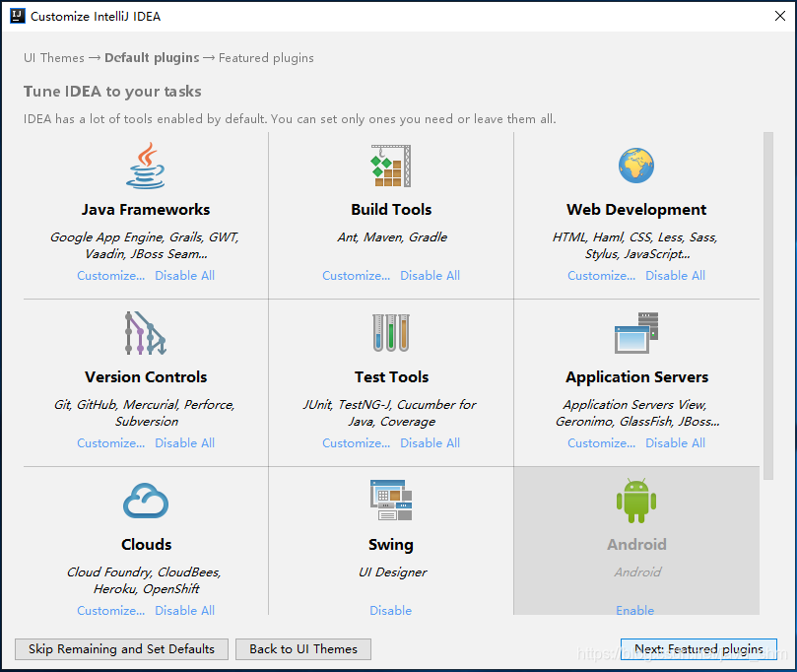Viewport: 797px width, 672px height.
Task: Customize Build Tools plugins
Action: [x=357, y=276]
